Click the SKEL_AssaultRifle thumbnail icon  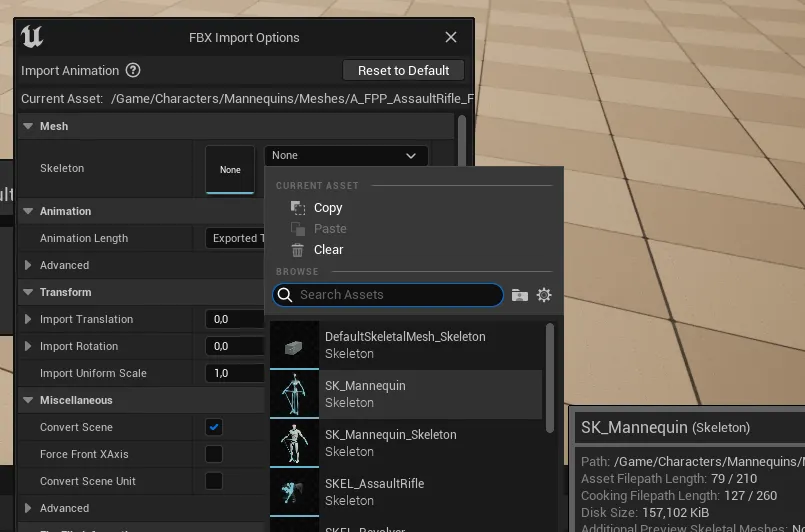[294, 492]
